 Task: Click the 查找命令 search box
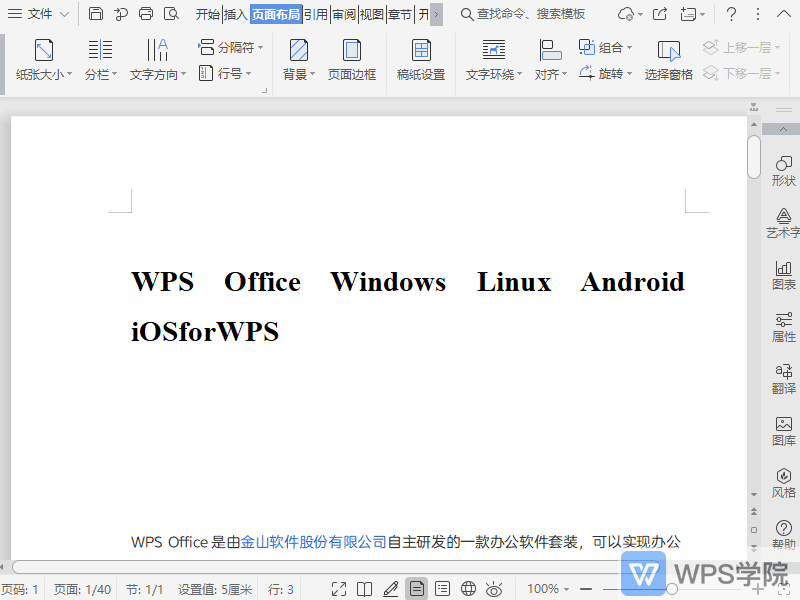[x=523, y=14]
